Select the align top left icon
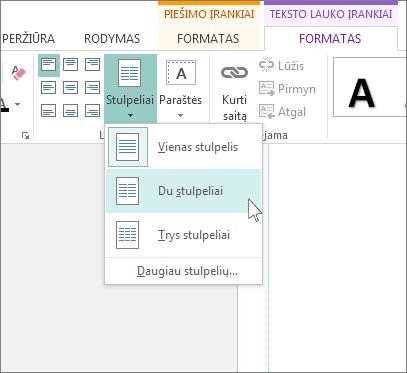 tap(49, 65)
